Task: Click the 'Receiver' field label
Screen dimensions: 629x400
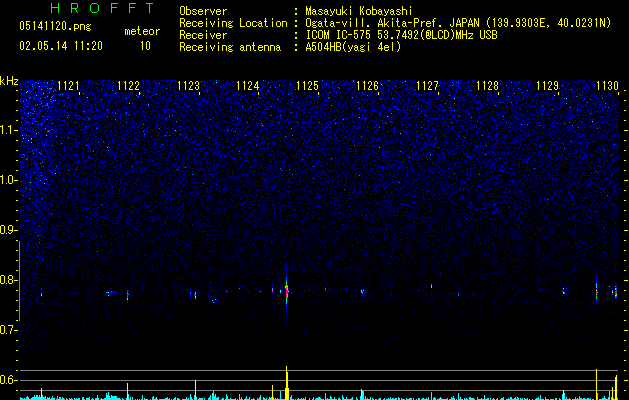Action: pos(203,35)
